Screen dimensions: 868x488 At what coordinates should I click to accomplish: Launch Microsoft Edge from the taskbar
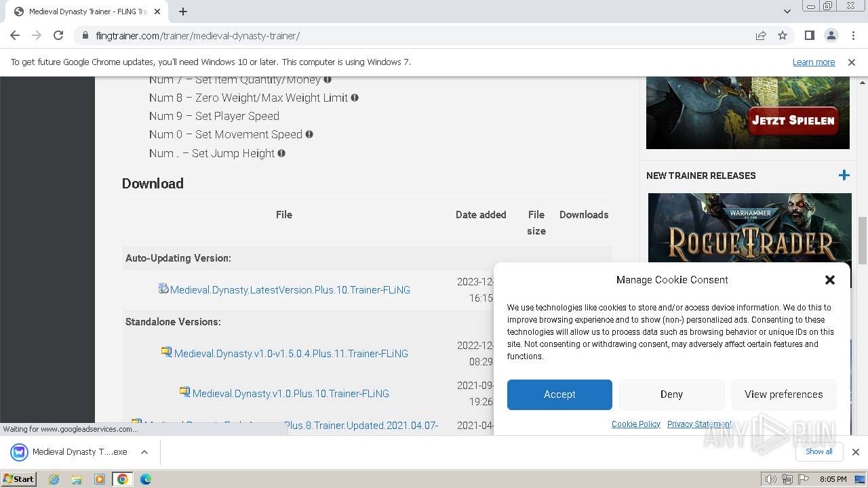[145, 479]
